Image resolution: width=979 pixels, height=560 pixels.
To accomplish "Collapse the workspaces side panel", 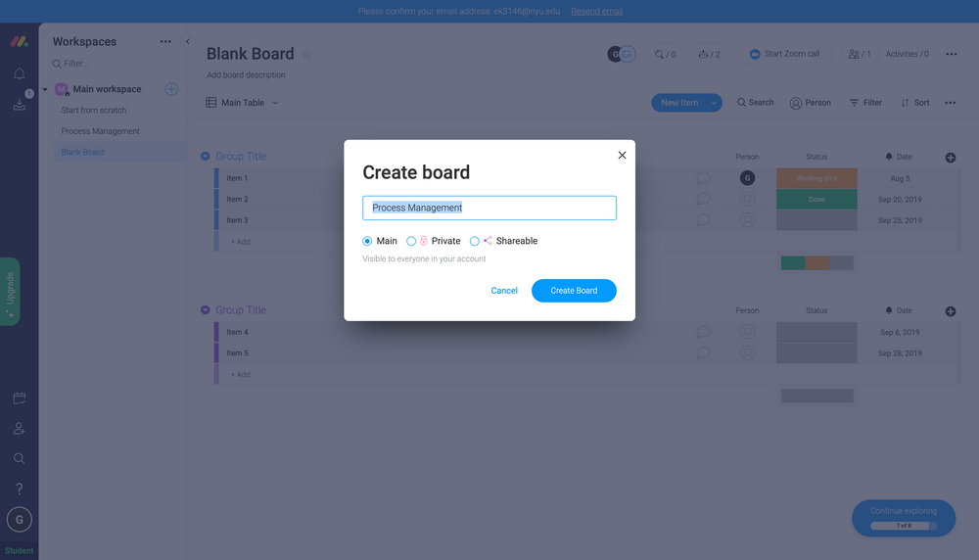I will tap(187, 42).
